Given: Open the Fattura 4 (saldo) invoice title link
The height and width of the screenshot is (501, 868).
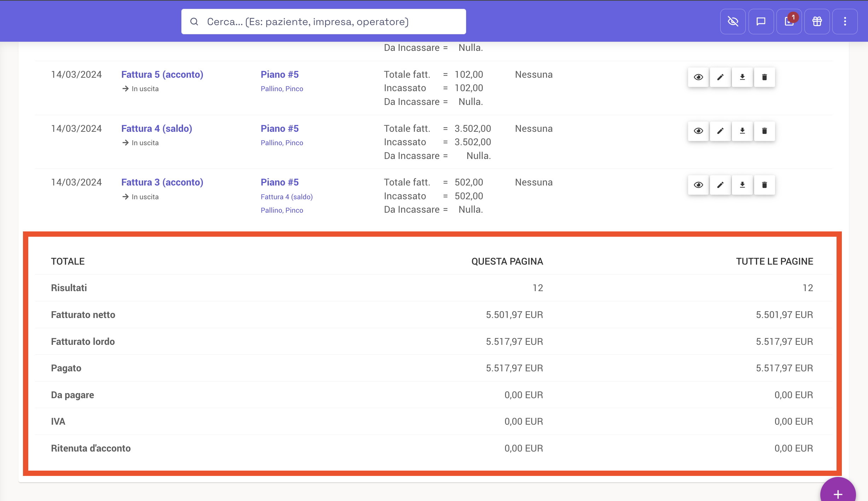Looking at the screenshot, I should [157, 129].
